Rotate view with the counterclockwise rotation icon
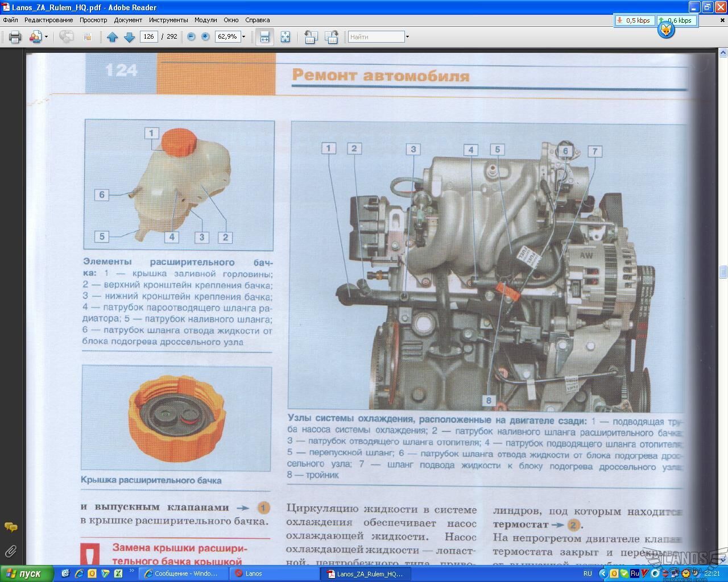The image size is (728, 582). coord(311,37)
